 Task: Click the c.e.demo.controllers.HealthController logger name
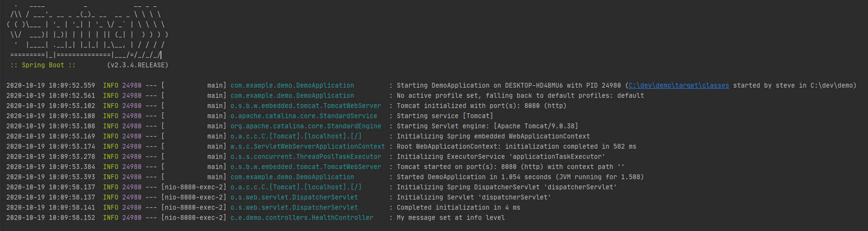[x=302, y=218]
